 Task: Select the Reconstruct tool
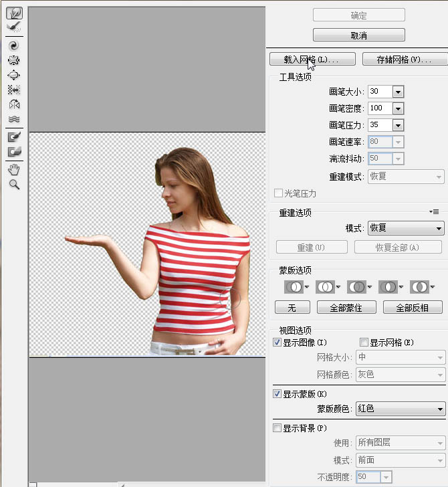point(14,27)
